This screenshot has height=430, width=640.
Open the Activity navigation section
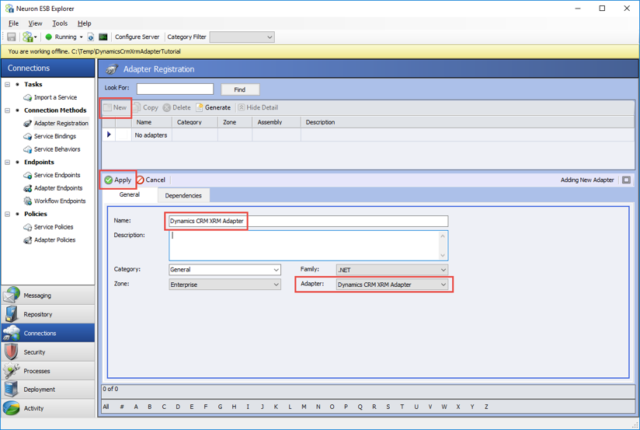48,408
